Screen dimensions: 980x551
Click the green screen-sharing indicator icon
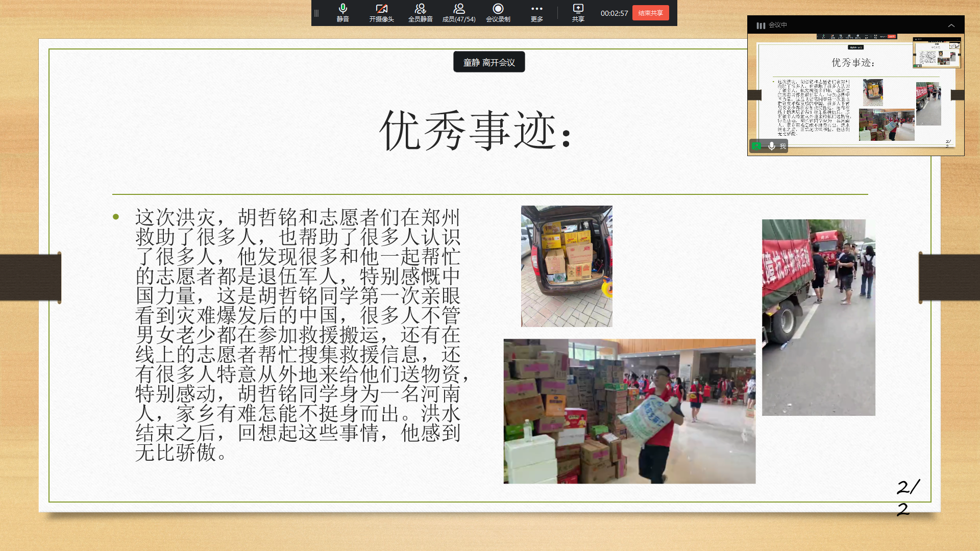pyautogui.click(x=757, y=146)
